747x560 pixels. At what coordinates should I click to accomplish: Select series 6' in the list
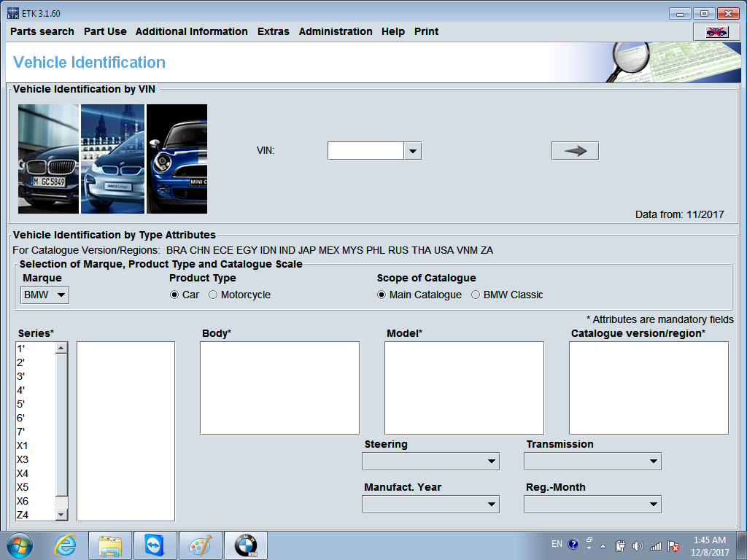(36, 418)
